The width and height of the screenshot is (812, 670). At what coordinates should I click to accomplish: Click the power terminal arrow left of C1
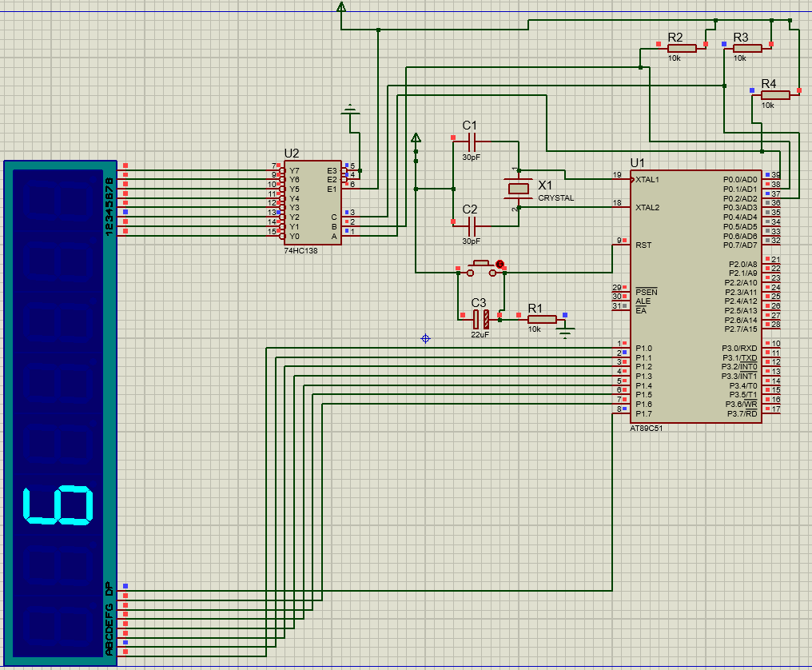point(416,138)
